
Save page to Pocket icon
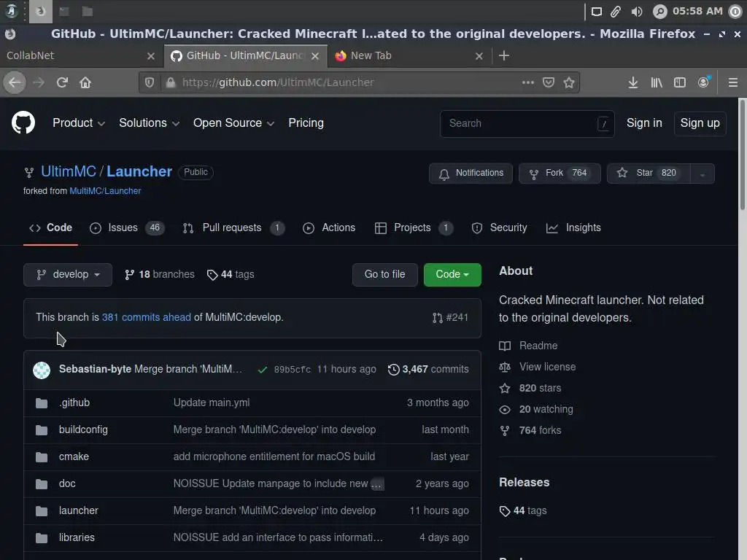pos(549,82)
